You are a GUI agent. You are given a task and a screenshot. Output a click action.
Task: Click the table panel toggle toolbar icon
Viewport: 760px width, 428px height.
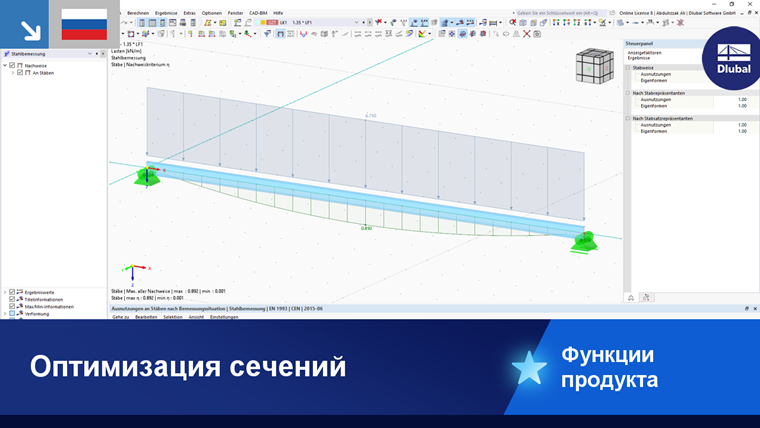coord(152,22)
